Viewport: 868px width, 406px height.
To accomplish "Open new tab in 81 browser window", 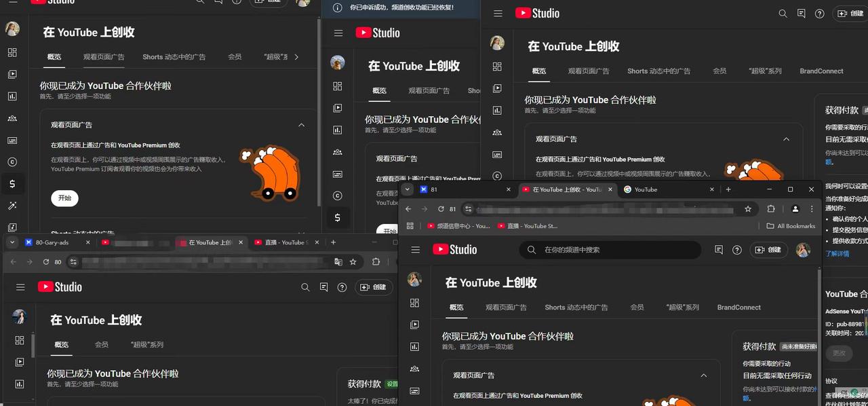I will [x=728, y=189].
